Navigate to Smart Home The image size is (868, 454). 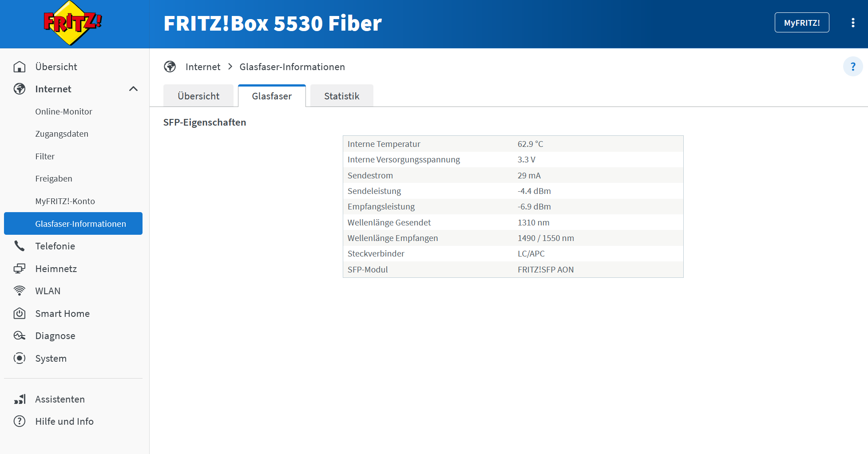tap(63, 313)
